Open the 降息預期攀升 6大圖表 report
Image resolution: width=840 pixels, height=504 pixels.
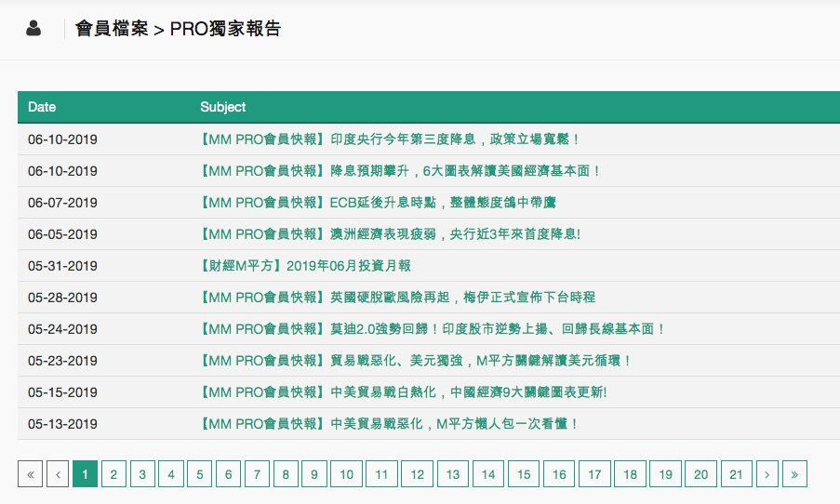399,171
